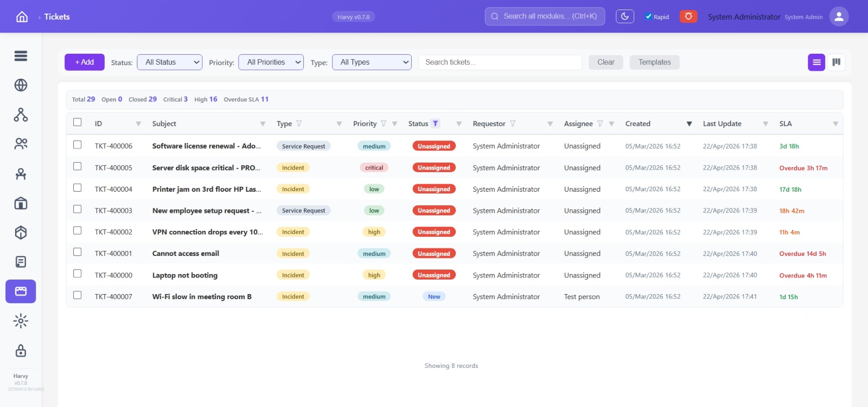The width and height of the screenshot is (868, 407).
Task: Click Service Request badge for TKT-400003
Action: coord(303,211)
